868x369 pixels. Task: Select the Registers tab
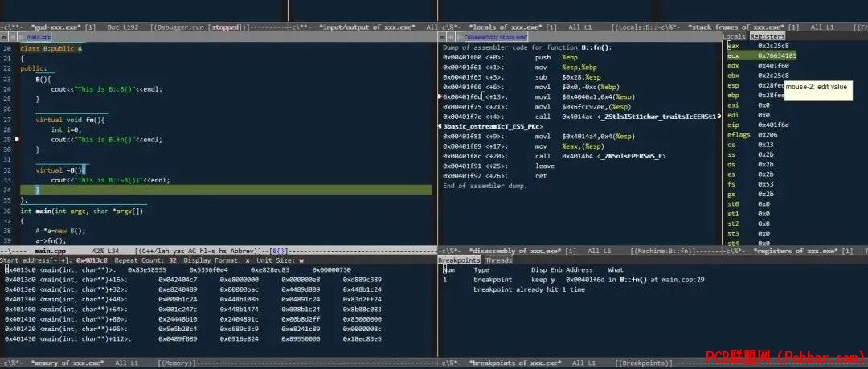(x=768, y=36)
